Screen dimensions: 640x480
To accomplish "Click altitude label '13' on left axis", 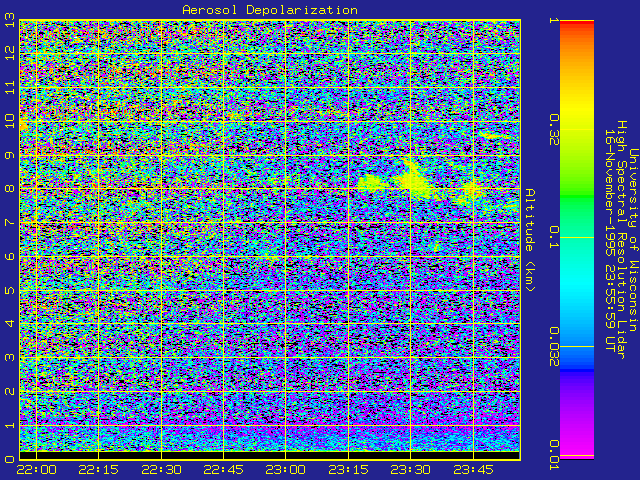I will coord(10,20).
